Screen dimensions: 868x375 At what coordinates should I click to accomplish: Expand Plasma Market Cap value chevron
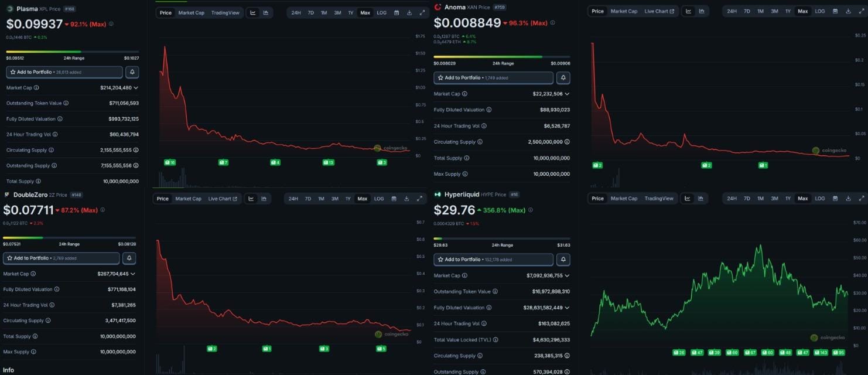pyautogui.click(x=136, y=88)
